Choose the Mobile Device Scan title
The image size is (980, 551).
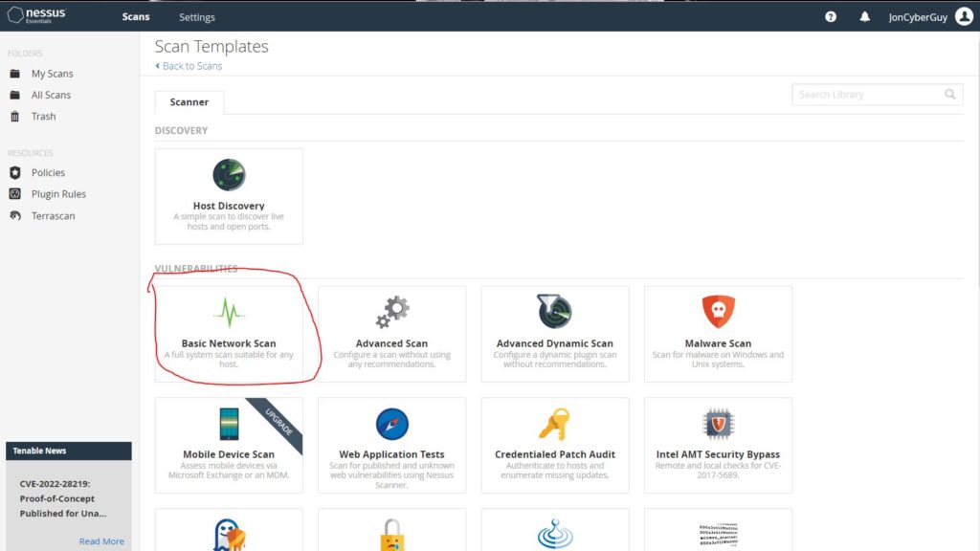(229, 454)
